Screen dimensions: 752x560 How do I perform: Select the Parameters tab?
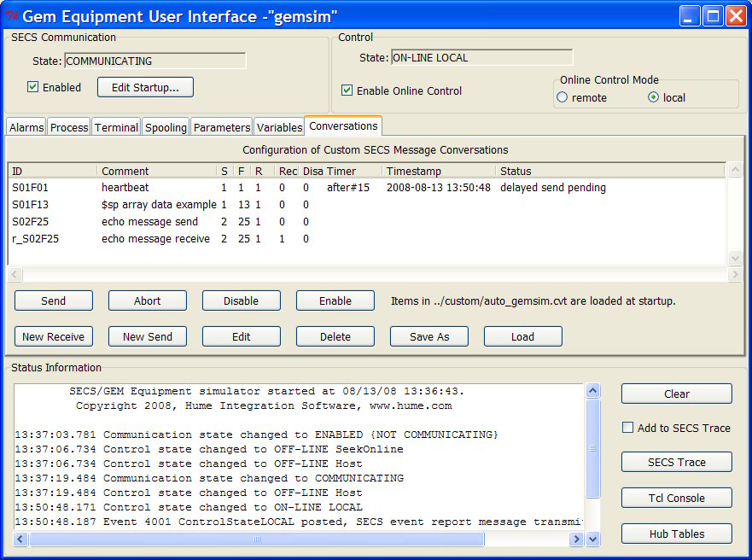pyautogui.click(x=221, y=126)
